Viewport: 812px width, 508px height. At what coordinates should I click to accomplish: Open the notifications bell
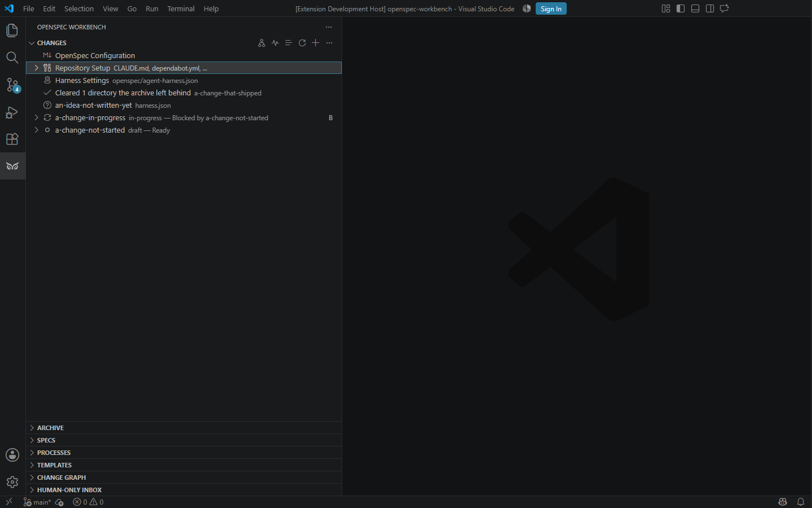pos(801,502)
